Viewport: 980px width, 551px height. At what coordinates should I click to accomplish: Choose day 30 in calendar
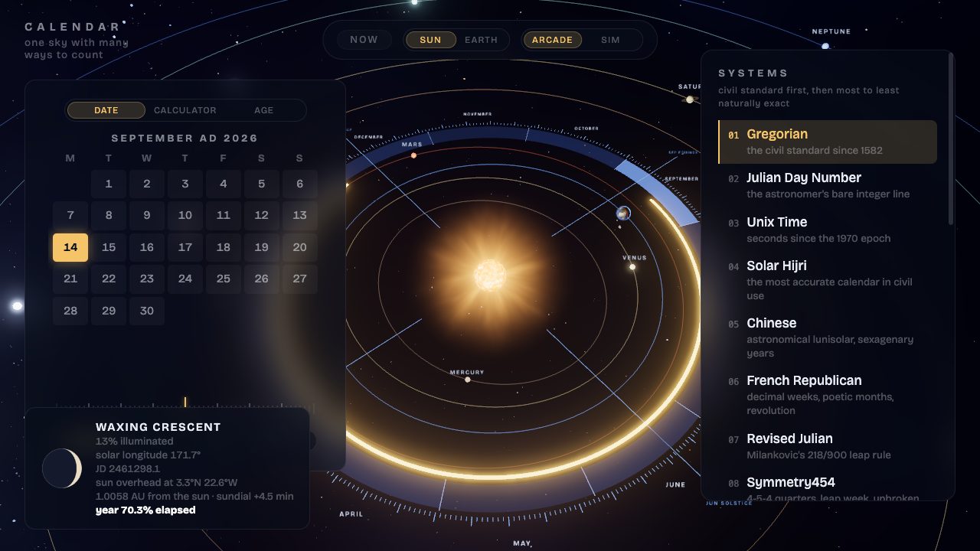pos(147,311)
